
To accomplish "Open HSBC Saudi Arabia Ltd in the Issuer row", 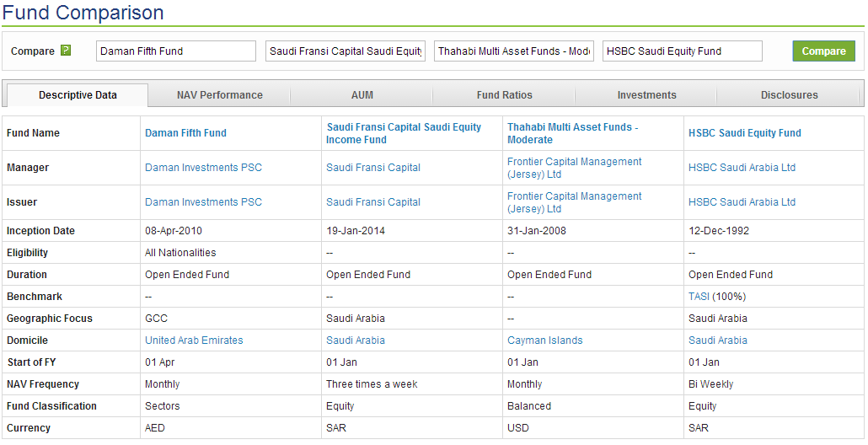I will (x=742, y=202).
